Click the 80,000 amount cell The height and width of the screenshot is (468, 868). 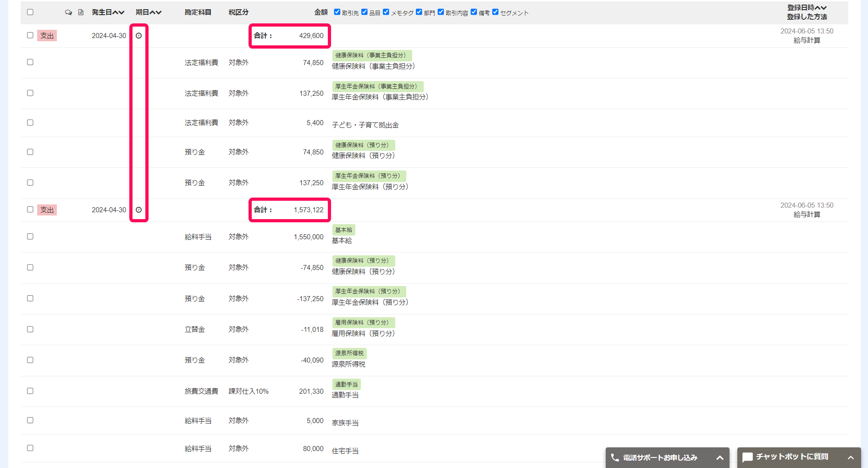click(313, 449)
